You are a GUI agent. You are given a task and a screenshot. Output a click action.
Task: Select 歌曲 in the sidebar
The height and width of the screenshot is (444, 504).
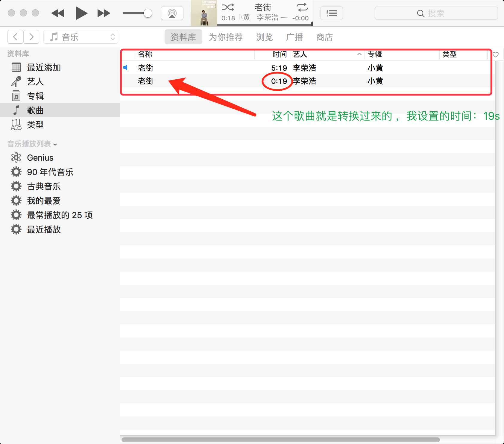point(60,110)
